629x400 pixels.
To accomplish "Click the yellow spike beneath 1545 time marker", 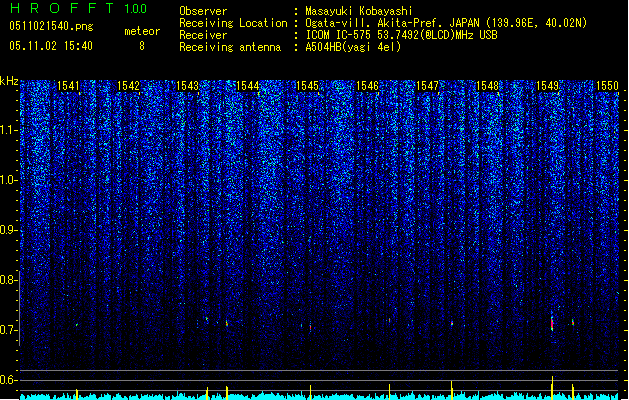I will (310, 392).
